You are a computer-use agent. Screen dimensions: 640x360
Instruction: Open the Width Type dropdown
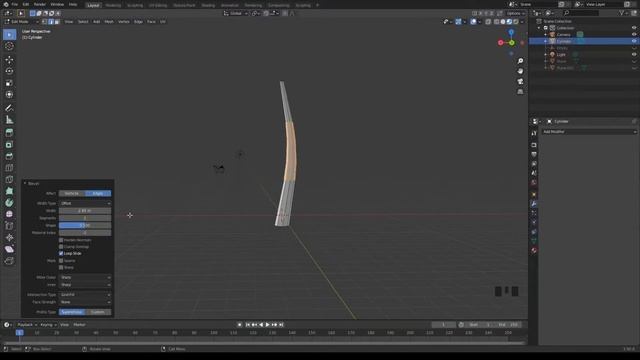85,203
